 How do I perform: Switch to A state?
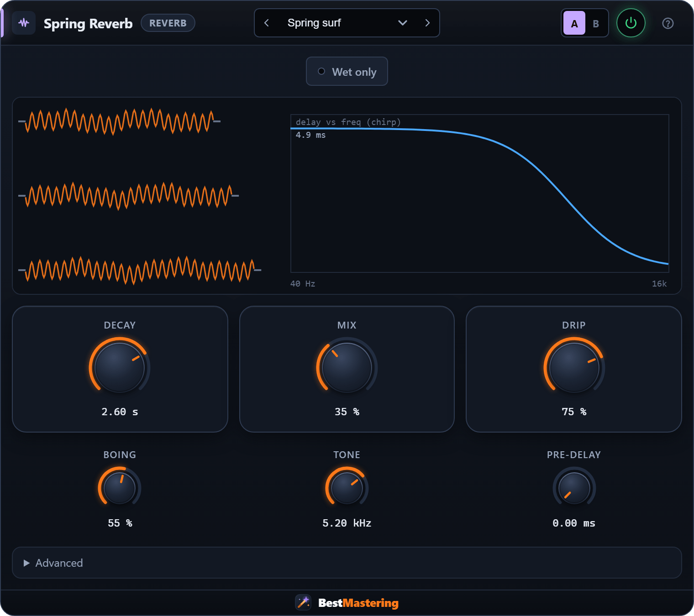coord(574,23)
